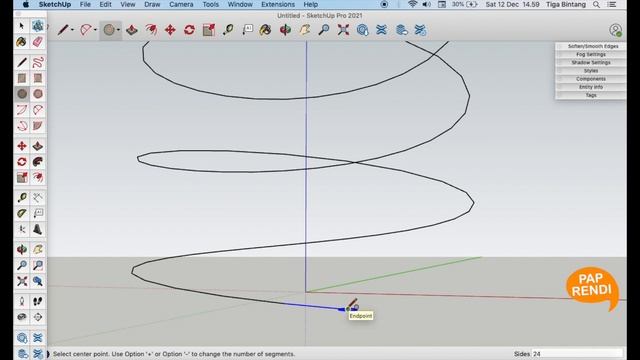
Task: Select the arrow Select tool in left palette
Action: tap(22, 26)
